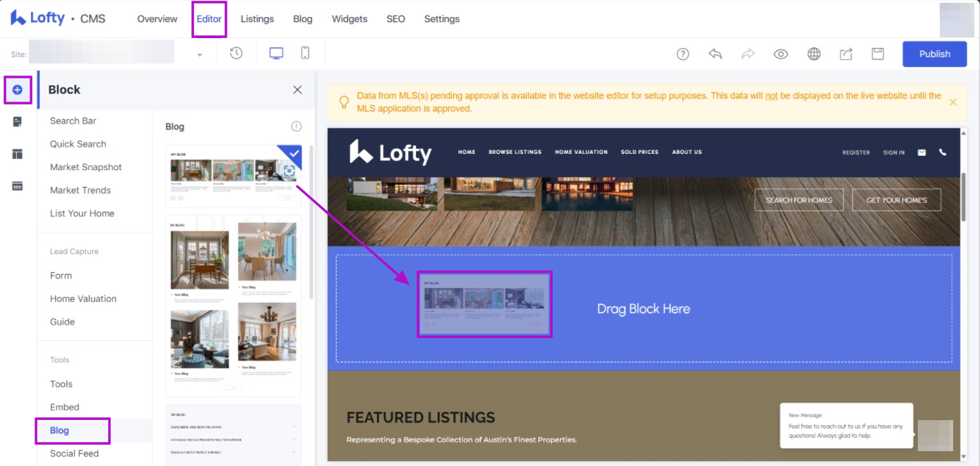Click the preview scan icon on first blog layout
The image size is (980, 466).
(x=289, y=171)
